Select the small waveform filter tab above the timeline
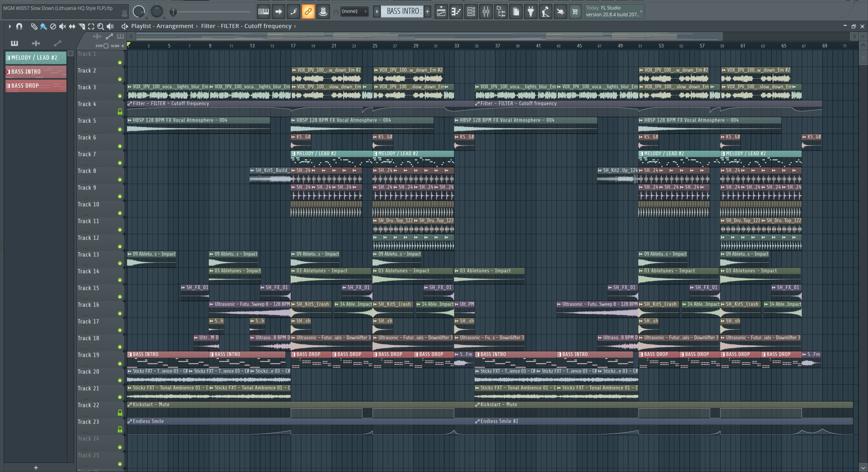Image resolution: width=868 pixels, height=472 pixels. click(x=97, y=36)
